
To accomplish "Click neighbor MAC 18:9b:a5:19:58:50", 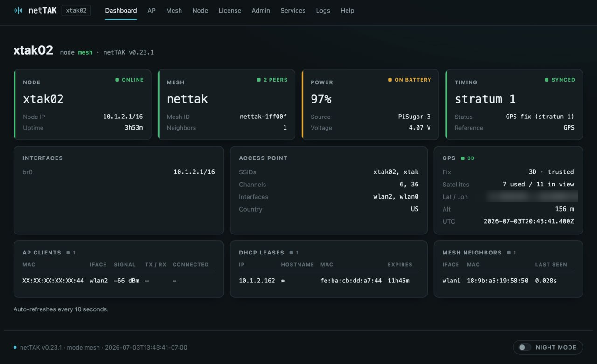I will pyautogui.click(x=498, y=281).
